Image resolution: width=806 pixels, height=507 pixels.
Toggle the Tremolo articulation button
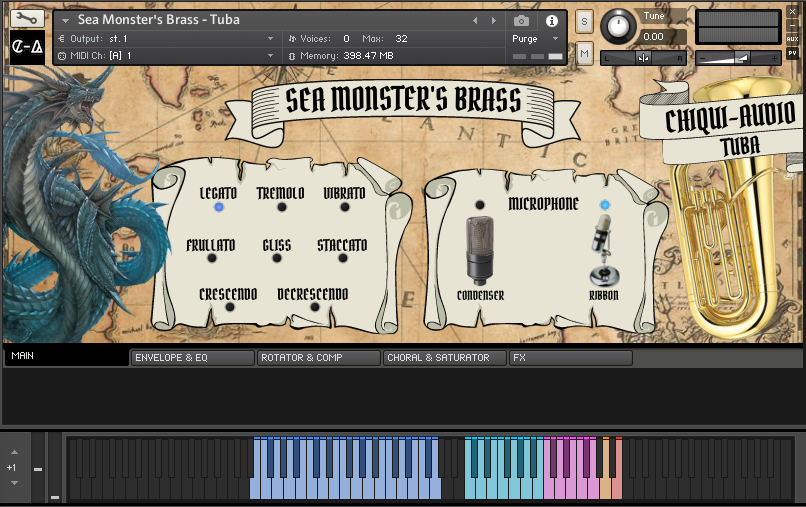[x=281, y=207]
